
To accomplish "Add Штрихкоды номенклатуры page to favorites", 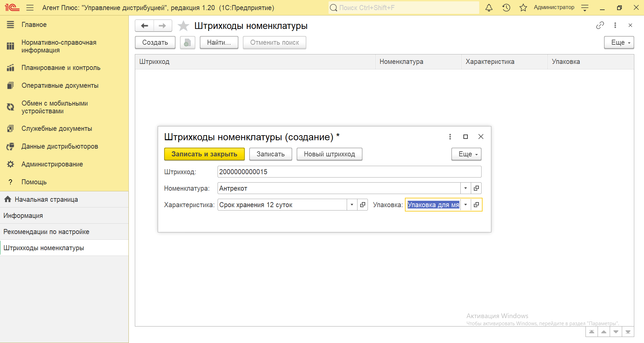I will 183,26.
